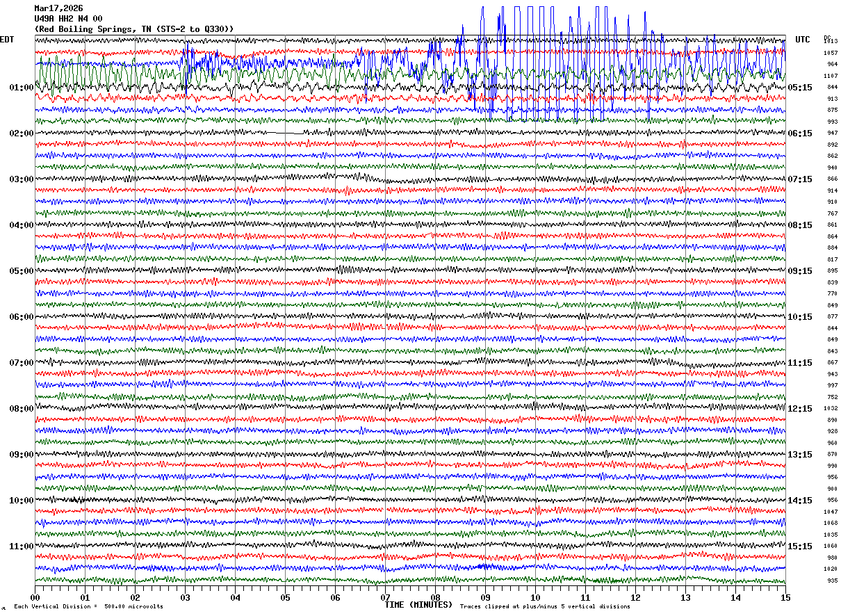Select the 11:00 EDT time label

[22, 546]
